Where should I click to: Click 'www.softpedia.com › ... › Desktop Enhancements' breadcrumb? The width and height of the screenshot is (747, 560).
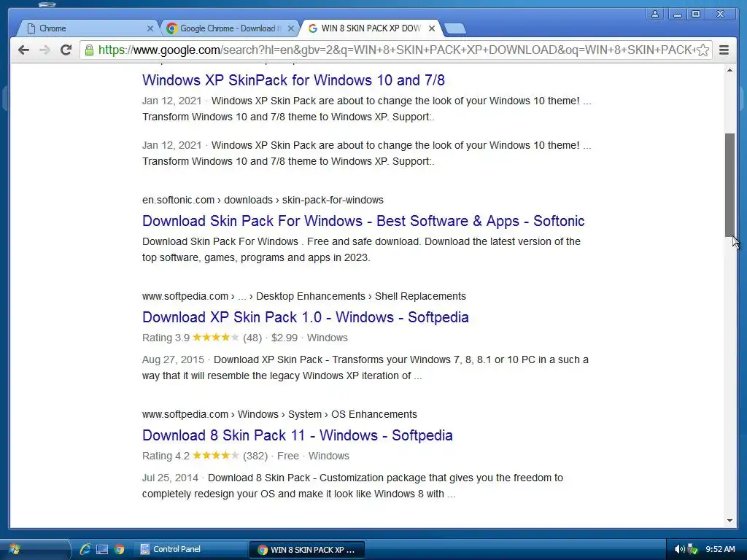pos(304,296)
